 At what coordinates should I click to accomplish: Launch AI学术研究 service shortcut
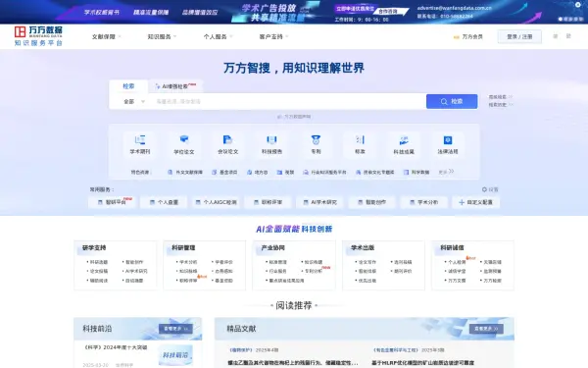(x=319, y=202)
